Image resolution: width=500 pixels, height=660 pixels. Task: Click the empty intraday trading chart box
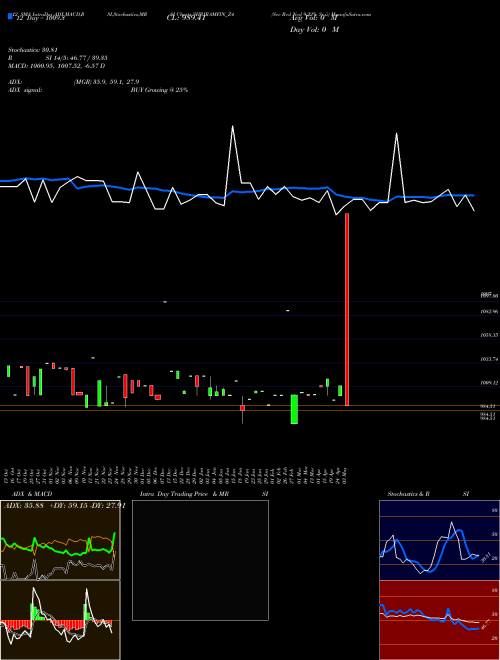200,560
